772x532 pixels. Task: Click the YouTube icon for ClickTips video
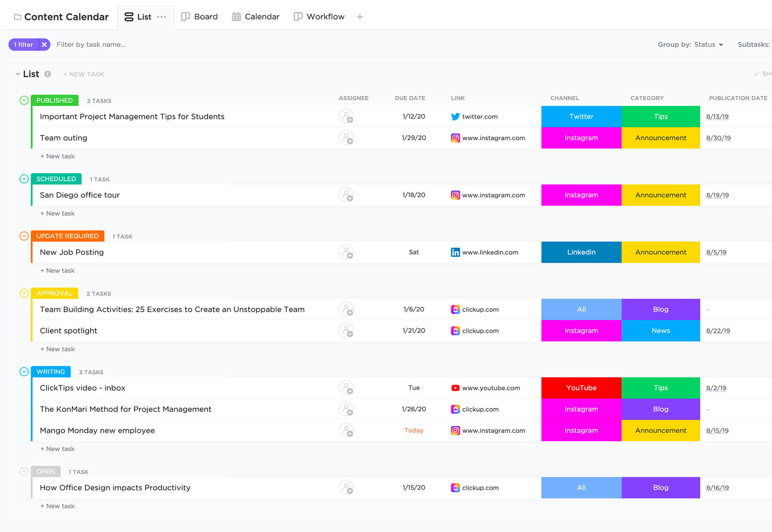click(455, 388)
